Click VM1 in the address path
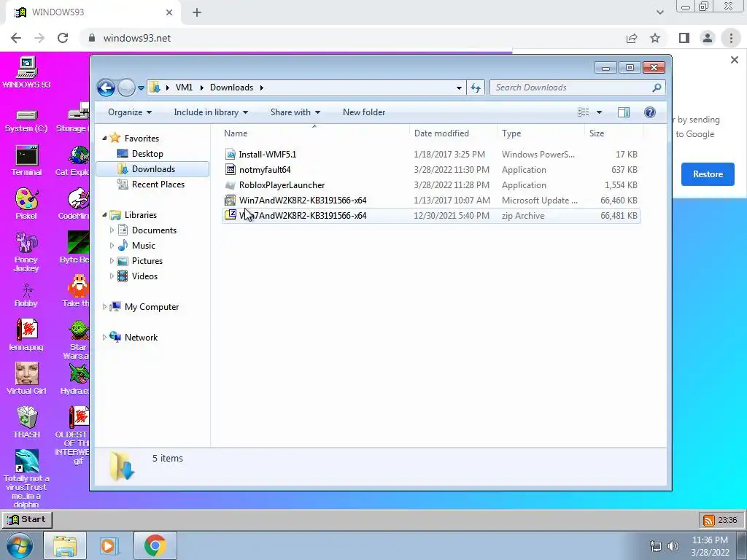The image size is (747, 560). coord(184,87)
